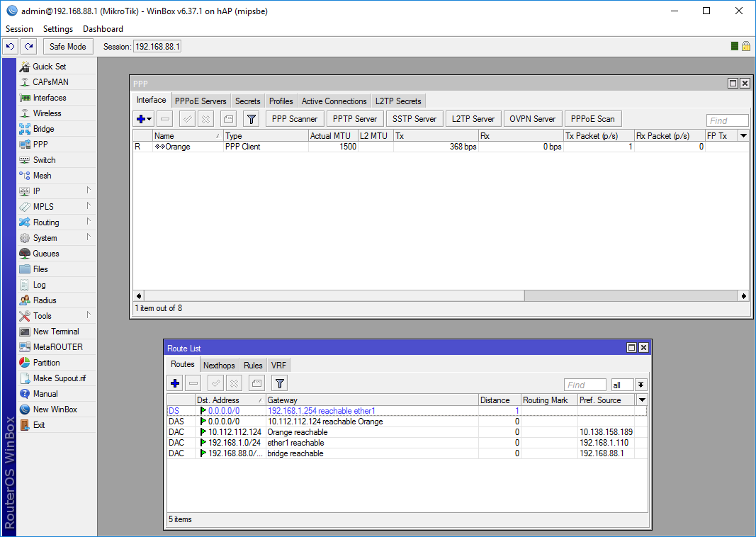
Task: Click the PPP Scanner button
Action: point(295,118)
